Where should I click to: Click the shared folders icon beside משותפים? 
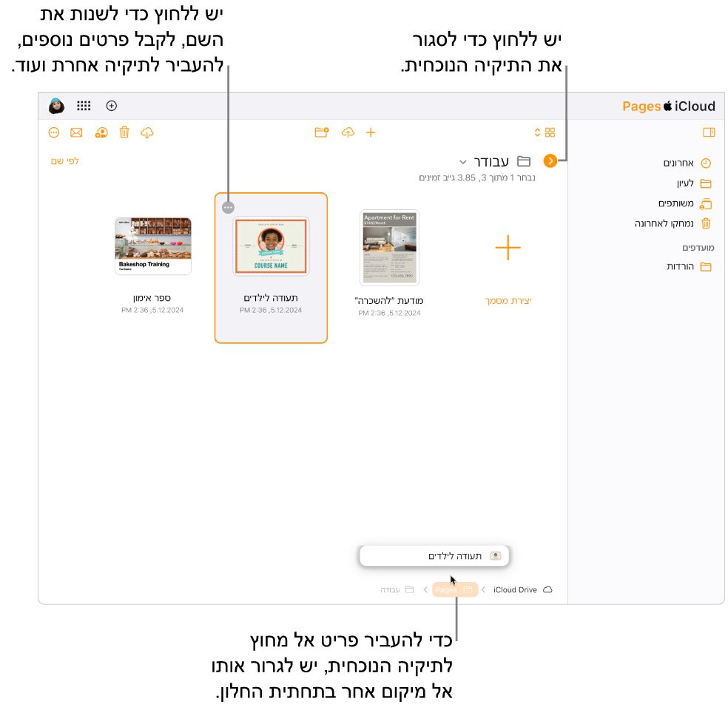[706, 203]
